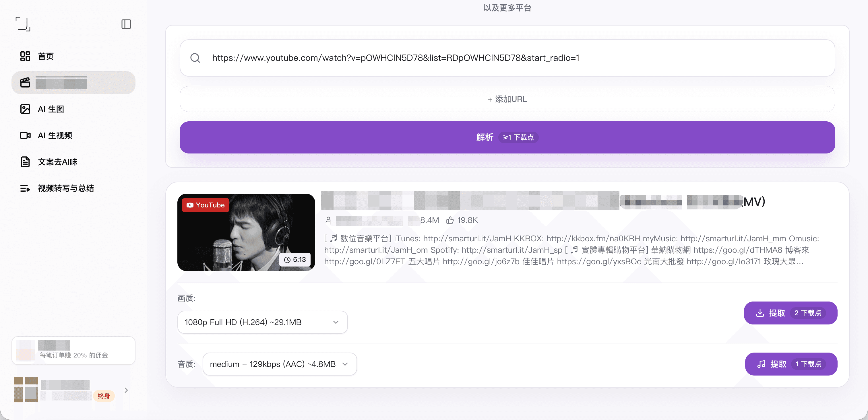Click the list-play icon beside 视频转写与总结

(x=25, y=188)
